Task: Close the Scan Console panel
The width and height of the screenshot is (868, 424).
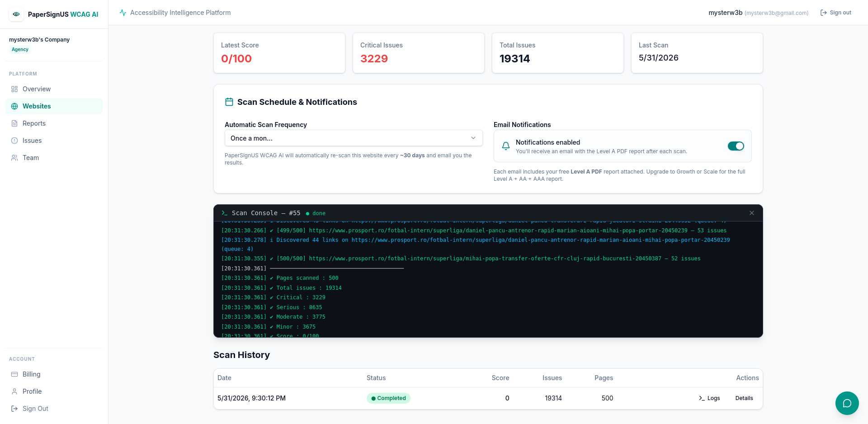Action: 752,213
